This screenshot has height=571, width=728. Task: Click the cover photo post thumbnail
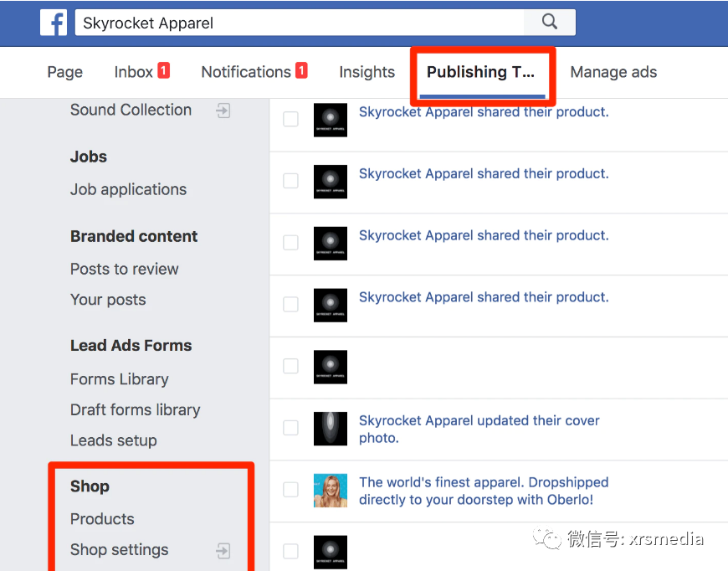pyautogui.click(x=330, y=429)
